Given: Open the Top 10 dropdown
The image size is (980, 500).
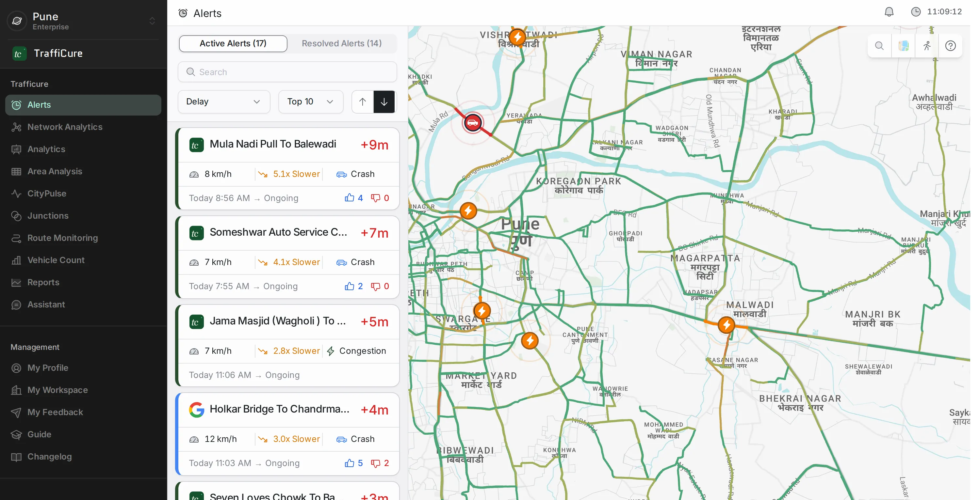Looking at the screenshot, I should click(310, 102).
